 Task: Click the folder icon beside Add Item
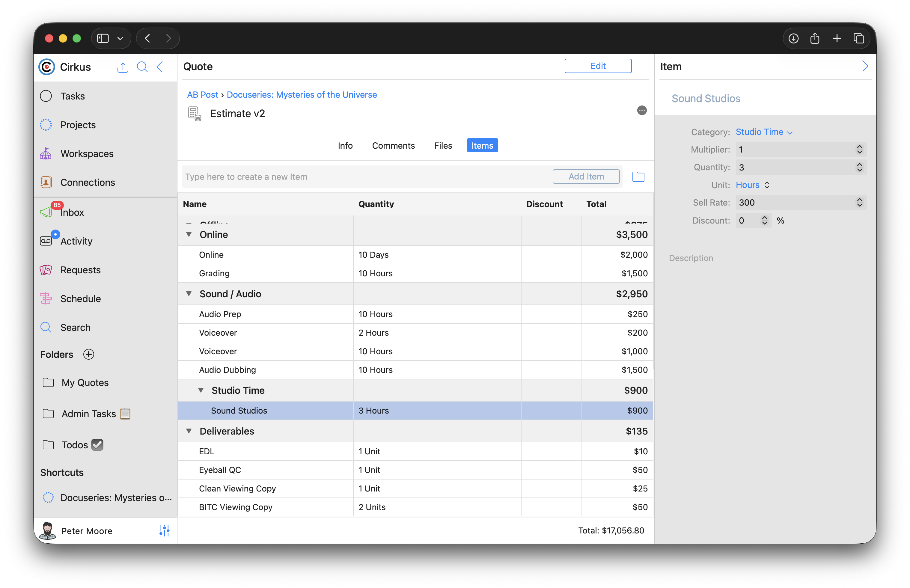[638, 177]
